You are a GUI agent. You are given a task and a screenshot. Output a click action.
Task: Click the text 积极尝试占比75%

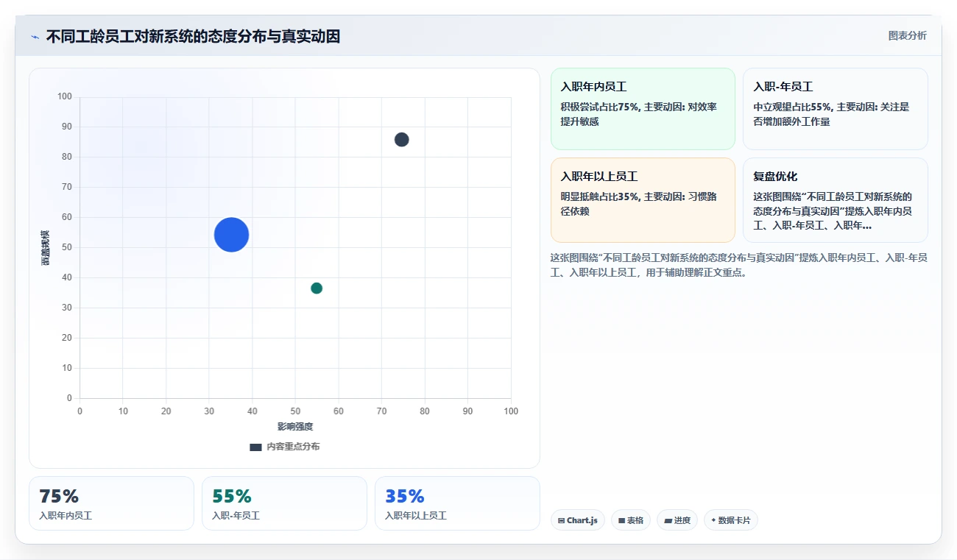tap(600, 107)
